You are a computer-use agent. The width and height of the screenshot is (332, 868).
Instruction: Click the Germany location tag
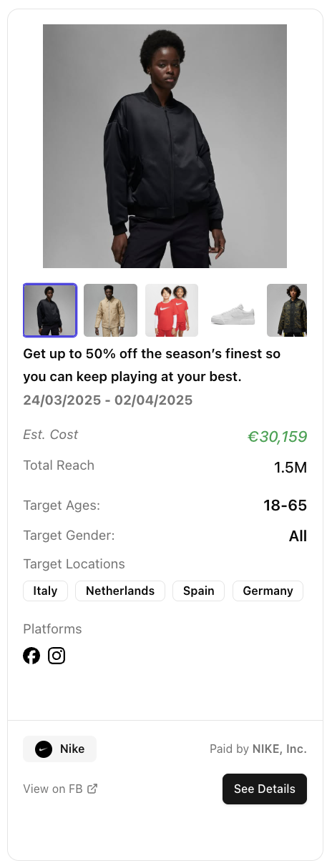268,591
